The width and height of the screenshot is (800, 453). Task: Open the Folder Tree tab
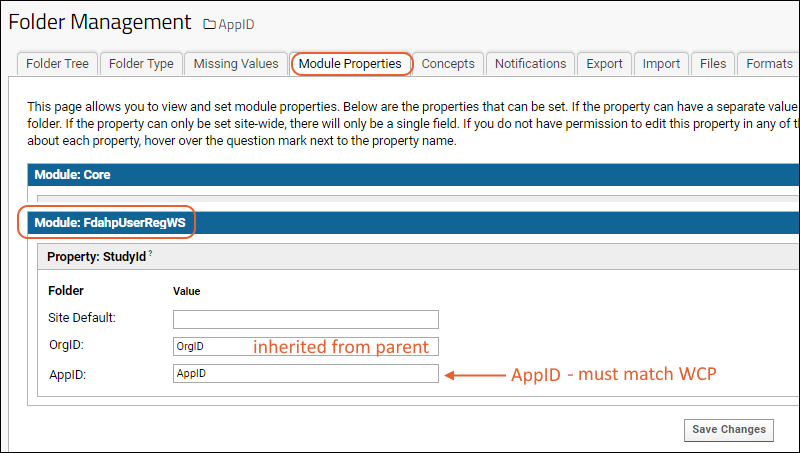pyautogui.click(x=57, y=63)
